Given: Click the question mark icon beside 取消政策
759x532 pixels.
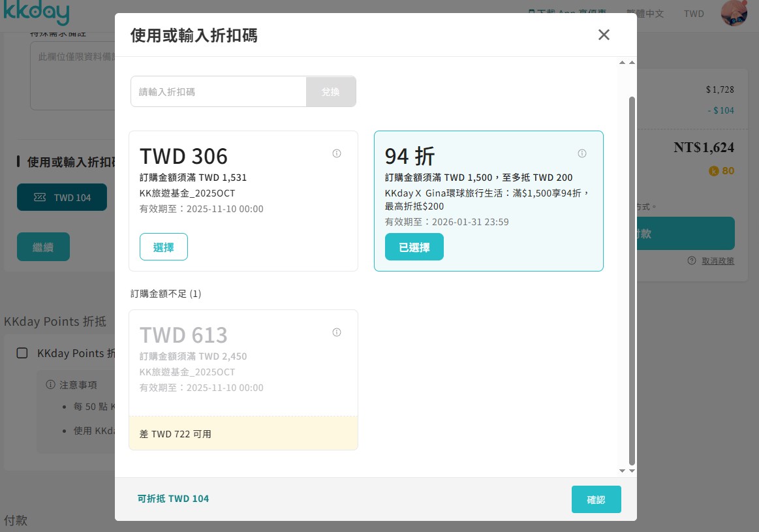Looking at the screenshot, I should pyautogui.click(x=692, y=260).
